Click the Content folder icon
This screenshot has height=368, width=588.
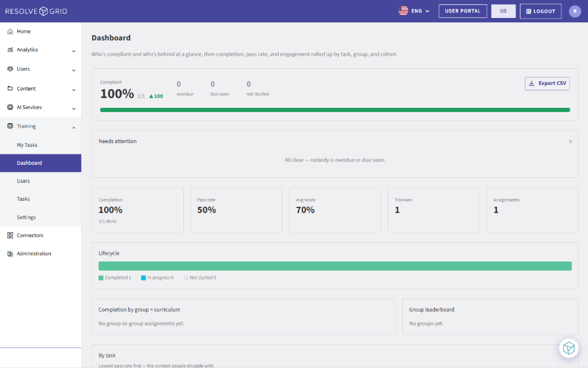[x=10, y=89]
